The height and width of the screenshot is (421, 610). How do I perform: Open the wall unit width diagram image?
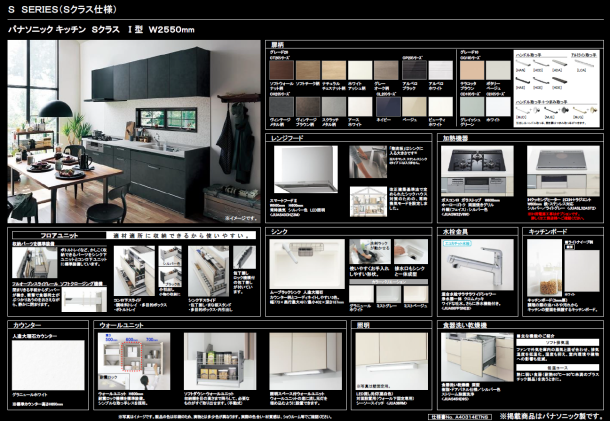(134, 361)
